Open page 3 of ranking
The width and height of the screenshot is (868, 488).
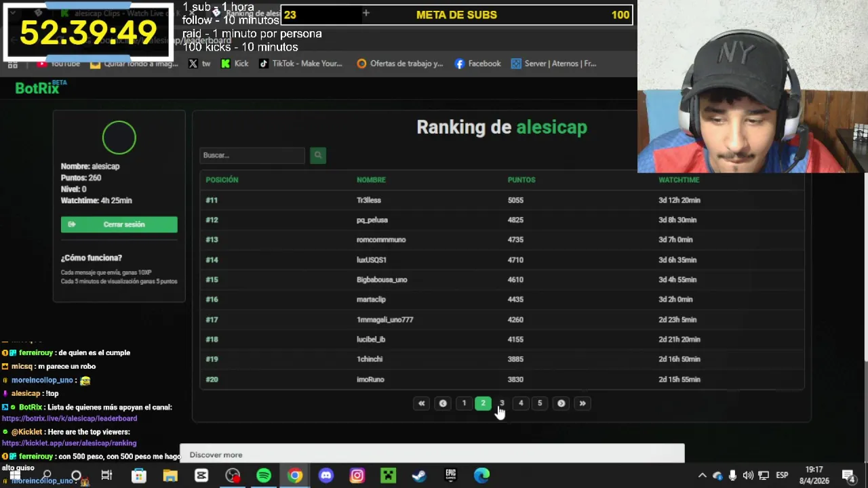point(502,403)
